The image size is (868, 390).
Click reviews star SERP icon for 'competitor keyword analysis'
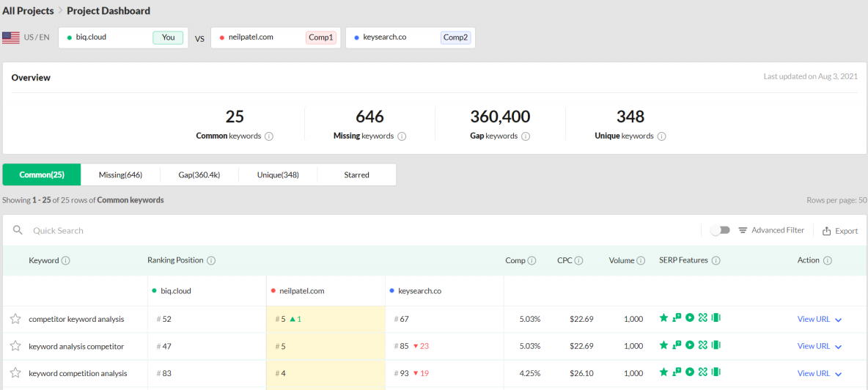click(x=663, y=317)
